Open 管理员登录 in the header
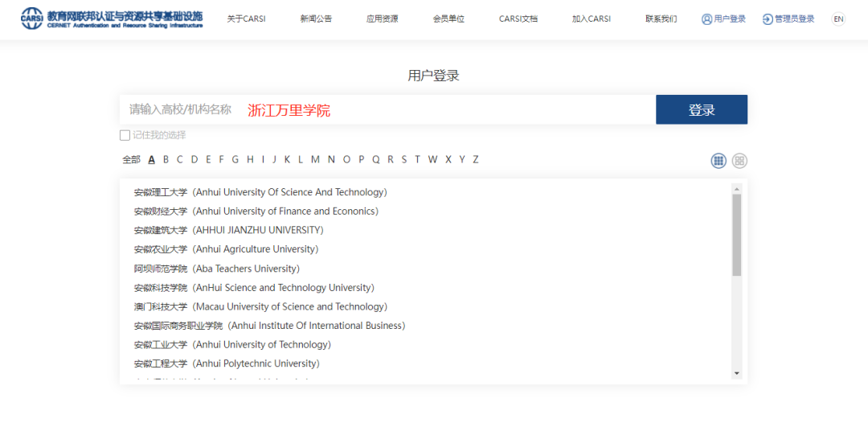 point(788,18)
